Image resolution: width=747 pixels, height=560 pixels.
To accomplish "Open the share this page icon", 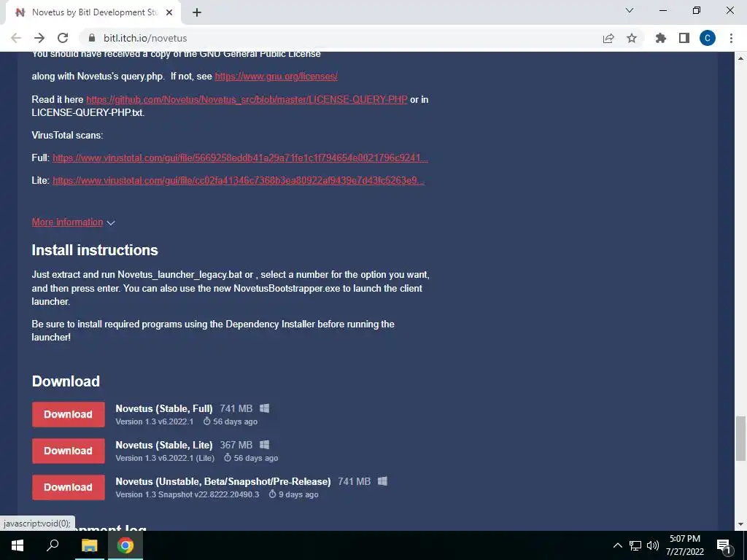I will [x=608, y=39].
